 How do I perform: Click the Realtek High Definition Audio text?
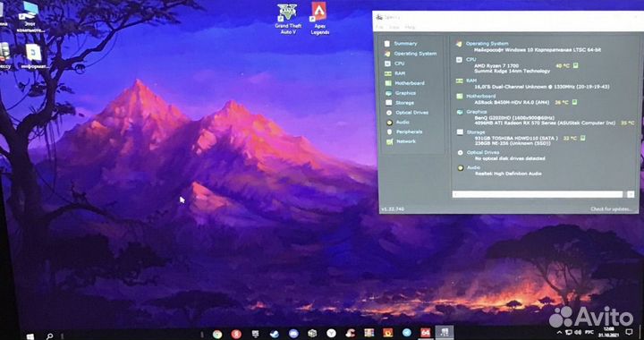(508, 174)
